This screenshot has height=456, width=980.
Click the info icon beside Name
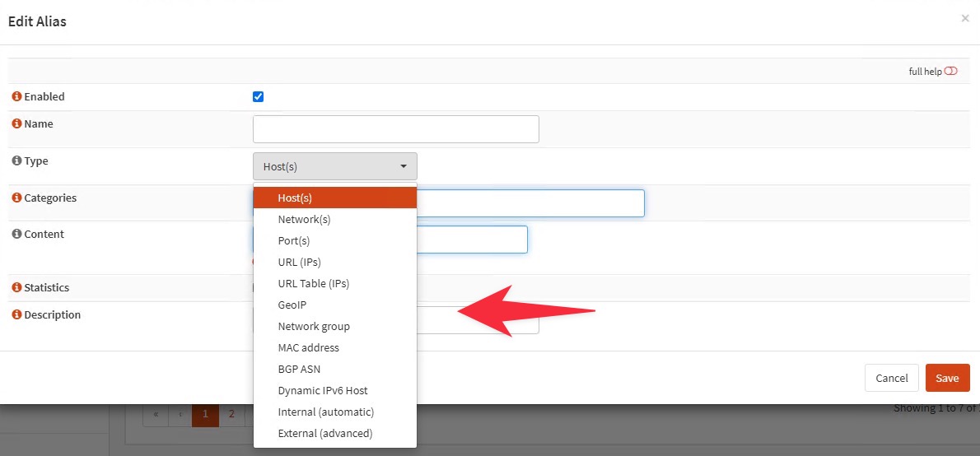pos(16,123)
